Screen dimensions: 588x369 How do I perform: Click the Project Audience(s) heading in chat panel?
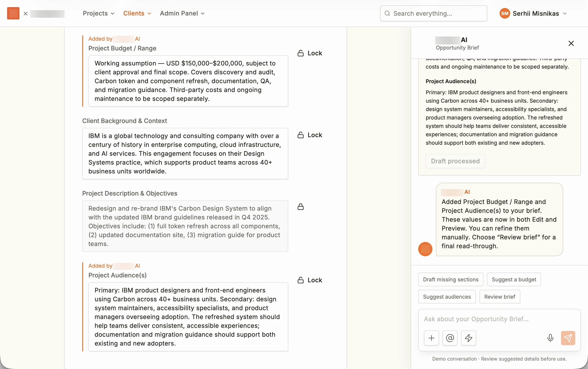pos(451,81)
